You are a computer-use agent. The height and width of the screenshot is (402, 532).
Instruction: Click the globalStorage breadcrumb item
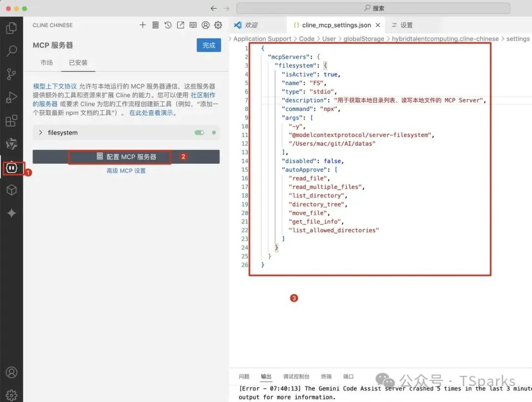point(364,38)
